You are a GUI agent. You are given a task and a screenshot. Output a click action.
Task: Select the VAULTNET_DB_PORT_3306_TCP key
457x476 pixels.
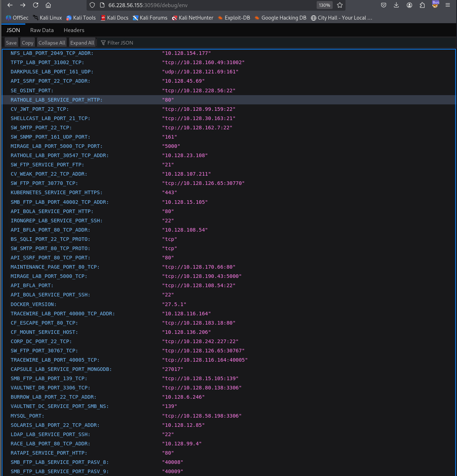tap(51, 388)
